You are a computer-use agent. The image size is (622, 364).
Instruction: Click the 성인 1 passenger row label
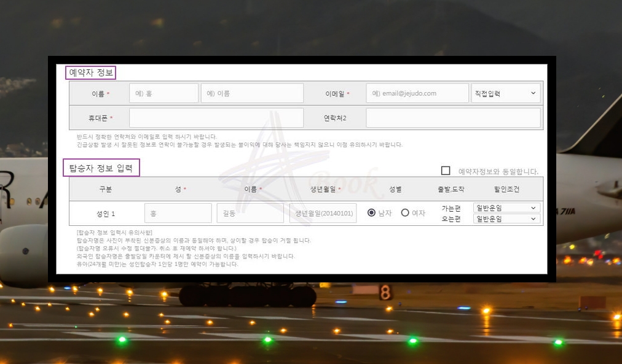point(106,214)
